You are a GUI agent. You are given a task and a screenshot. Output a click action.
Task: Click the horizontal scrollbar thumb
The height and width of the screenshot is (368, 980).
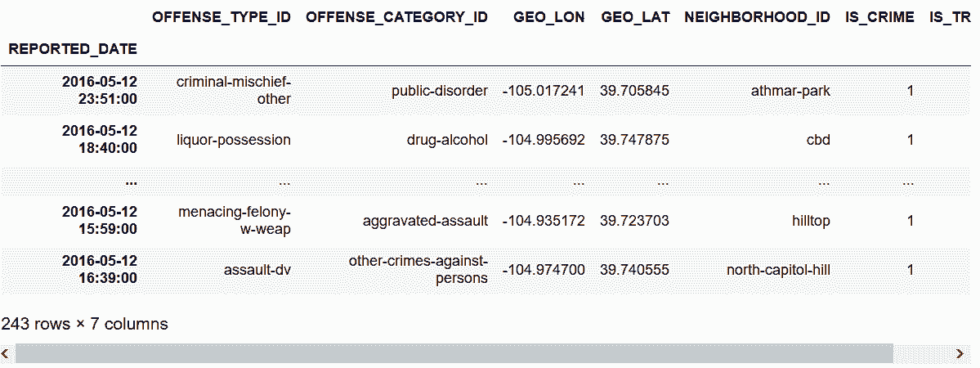click(x=454, y=353)
